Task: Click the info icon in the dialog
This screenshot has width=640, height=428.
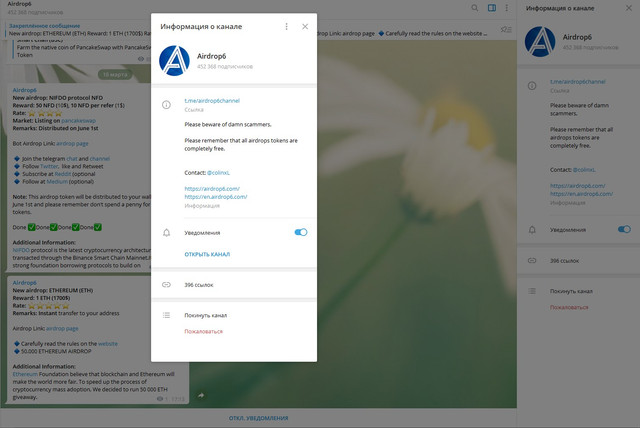Action: point(166,105)
